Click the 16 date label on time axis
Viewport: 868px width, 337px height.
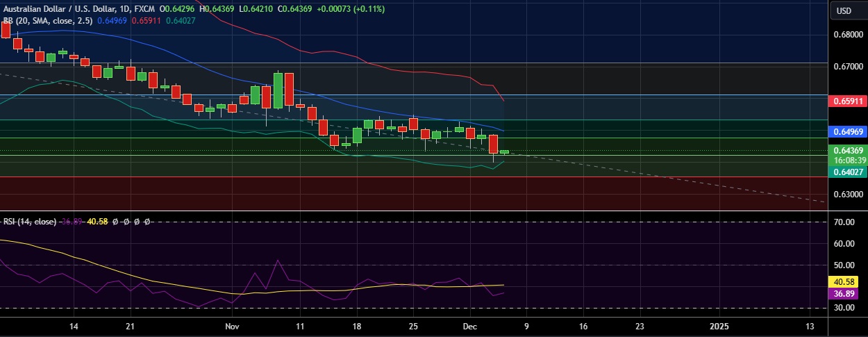pos(583,326)
